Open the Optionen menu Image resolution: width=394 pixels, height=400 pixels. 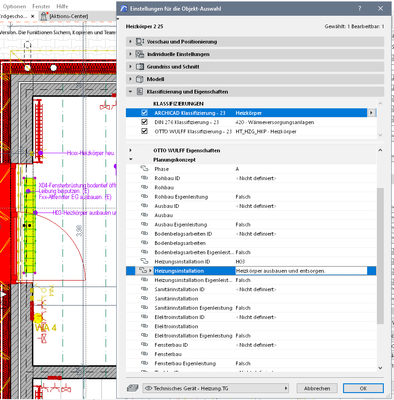pos(14,6)
